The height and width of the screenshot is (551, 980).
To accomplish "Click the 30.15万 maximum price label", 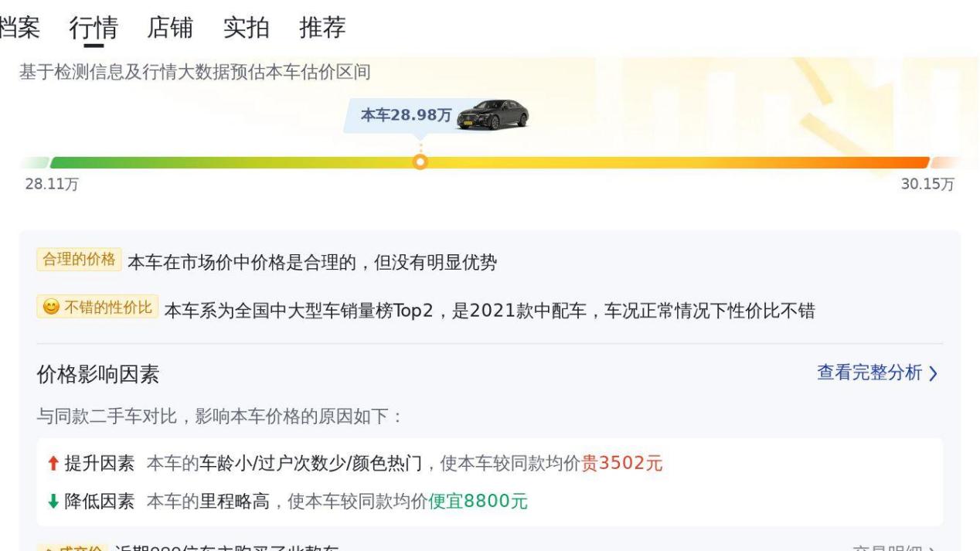I will [927, 185].
